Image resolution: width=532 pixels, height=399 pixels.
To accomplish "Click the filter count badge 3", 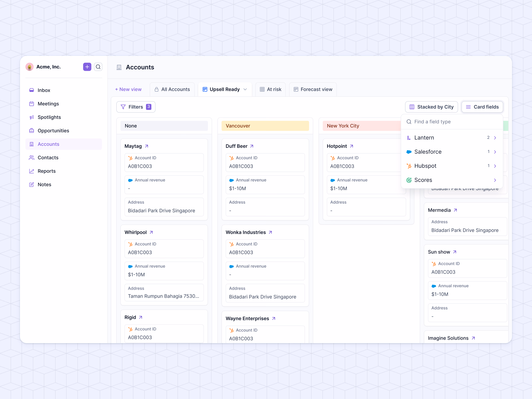I will coord(149,107).
